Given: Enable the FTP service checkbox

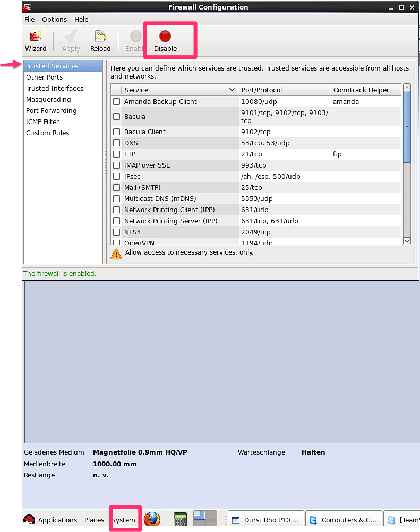Looking at the screenshot, I should point(117,154).
